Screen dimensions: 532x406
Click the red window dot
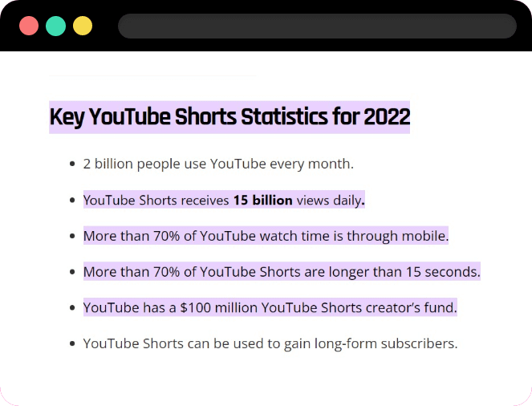click(29, 26)
